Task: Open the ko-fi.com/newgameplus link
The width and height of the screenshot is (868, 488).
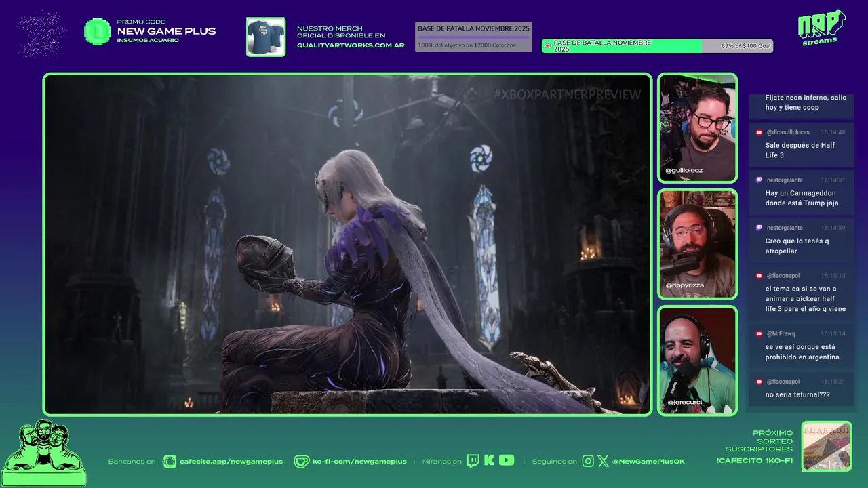Action: pos(359,462)
